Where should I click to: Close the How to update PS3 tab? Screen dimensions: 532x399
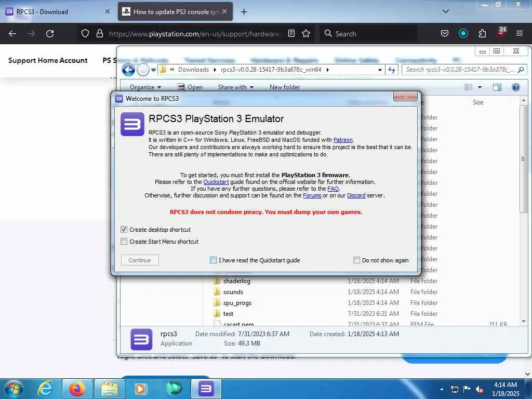click(x=224, y=11)
